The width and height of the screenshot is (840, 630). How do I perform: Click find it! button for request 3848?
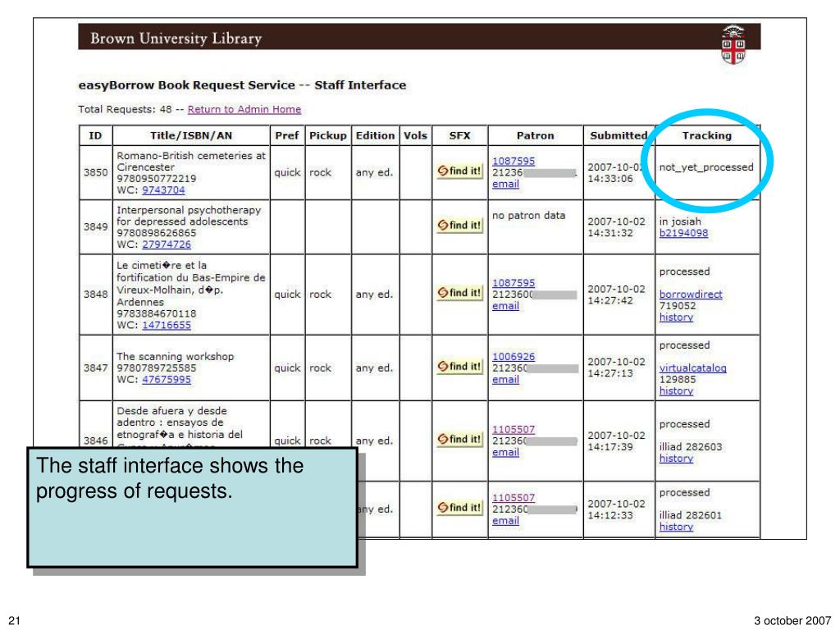(x=459, y=293)
